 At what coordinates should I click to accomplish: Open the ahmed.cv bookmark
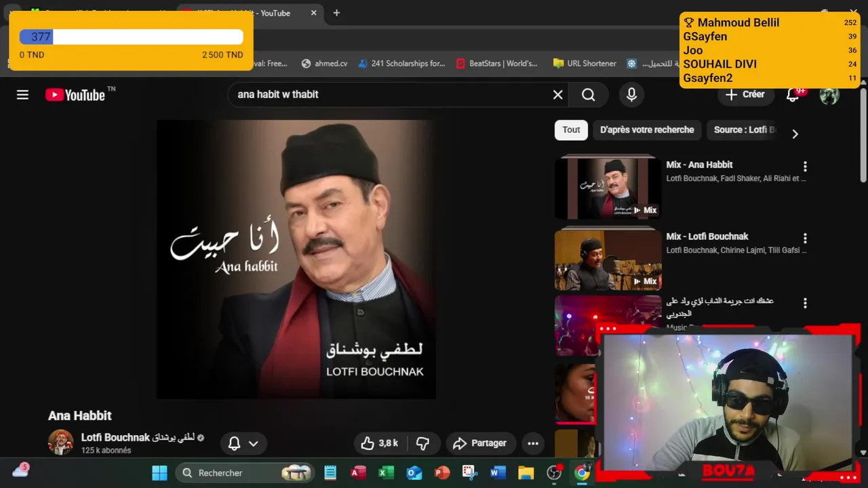[x=324, y=64]
